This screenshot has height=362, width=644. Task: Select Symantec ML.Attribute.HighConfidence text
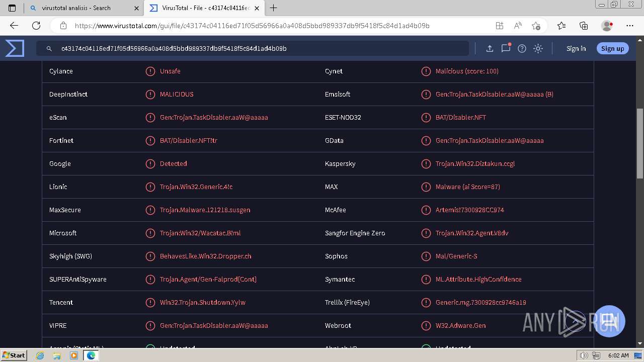pyautogui.click(x=478, y=279)
